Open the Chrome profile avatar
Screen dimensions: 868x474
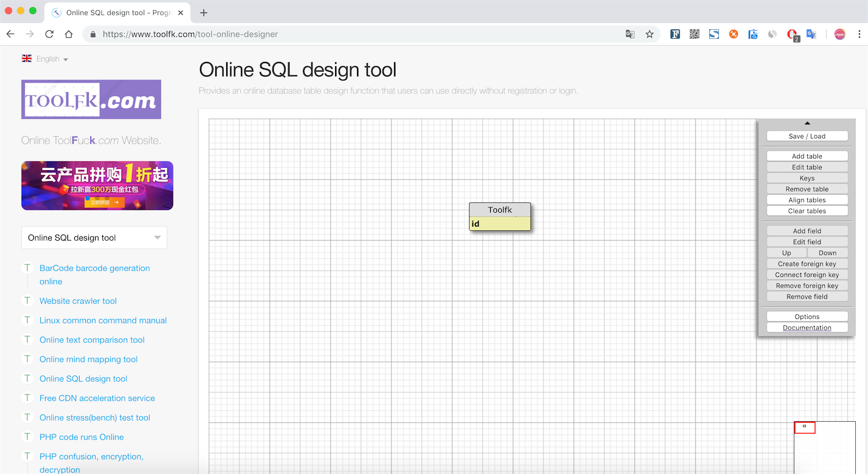(840, 34)
